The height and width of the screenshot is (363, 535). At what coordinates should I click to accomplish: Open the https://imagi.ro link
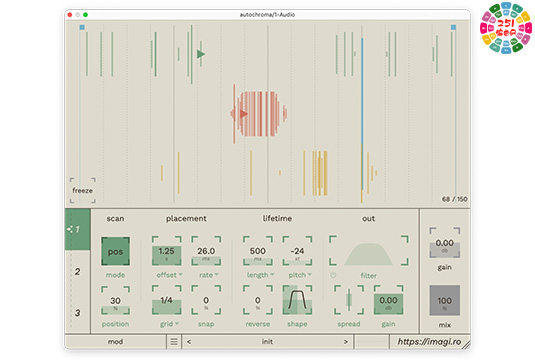click(429, 342)
